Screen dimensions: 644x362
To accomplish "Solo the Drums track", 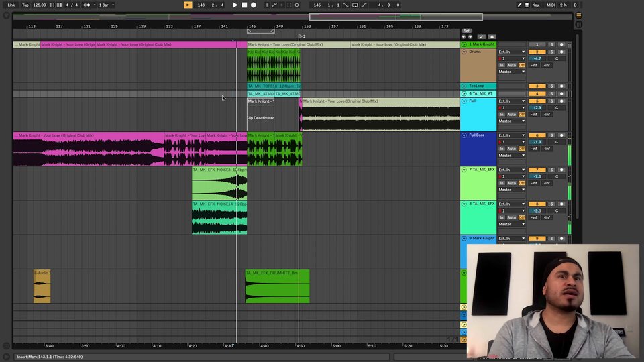I will pos(551,52).
